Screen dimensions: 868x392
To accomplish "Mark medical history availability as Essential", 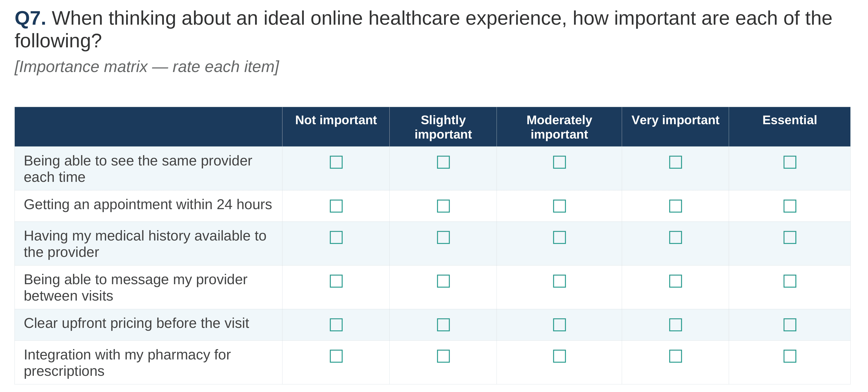I will tap(789, 237).
